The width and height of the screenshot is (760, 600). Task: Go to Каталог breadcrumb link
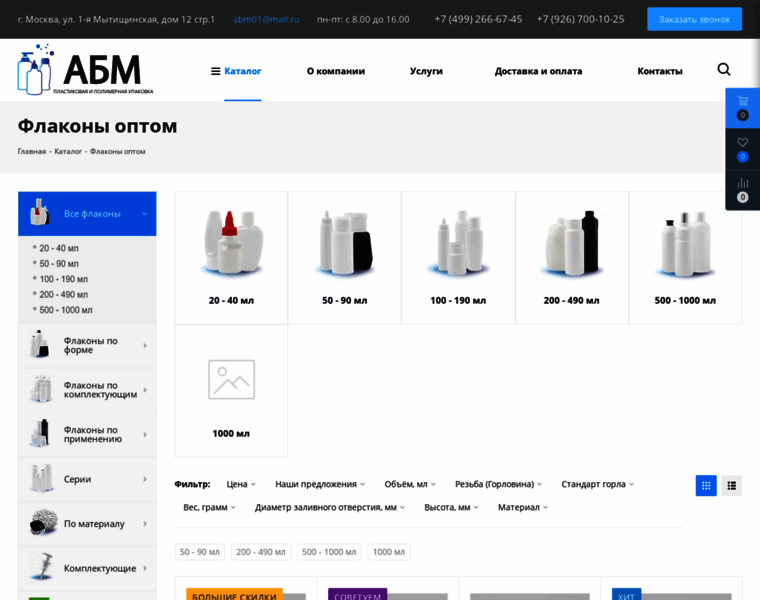[68, 151]
